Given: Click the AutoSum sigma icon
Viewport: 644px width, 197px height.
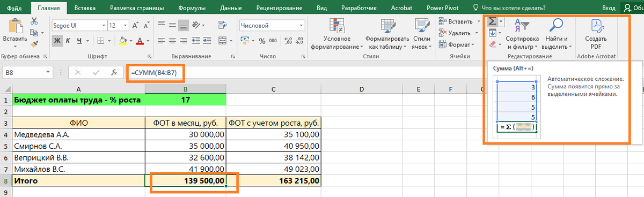Looking at the screenshot, I should tap(492, 21).
